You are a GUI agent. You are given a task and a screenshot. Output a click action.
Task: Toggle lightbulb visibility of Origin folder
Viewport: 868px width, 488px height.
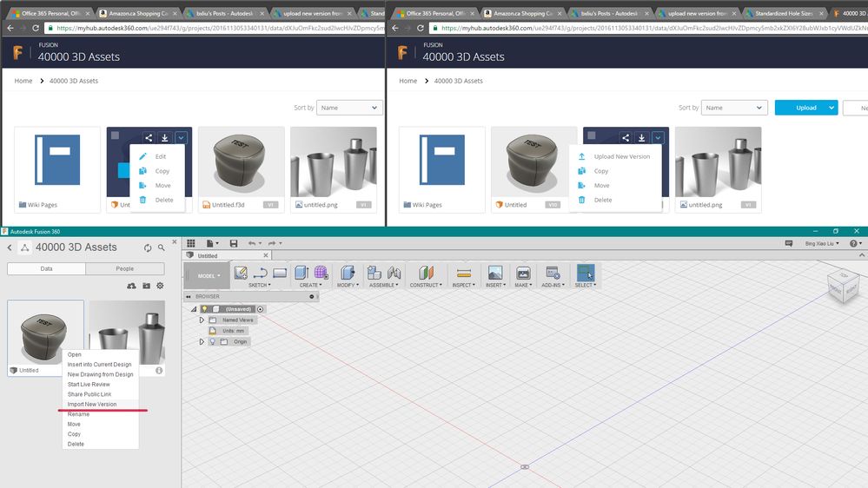213,342
